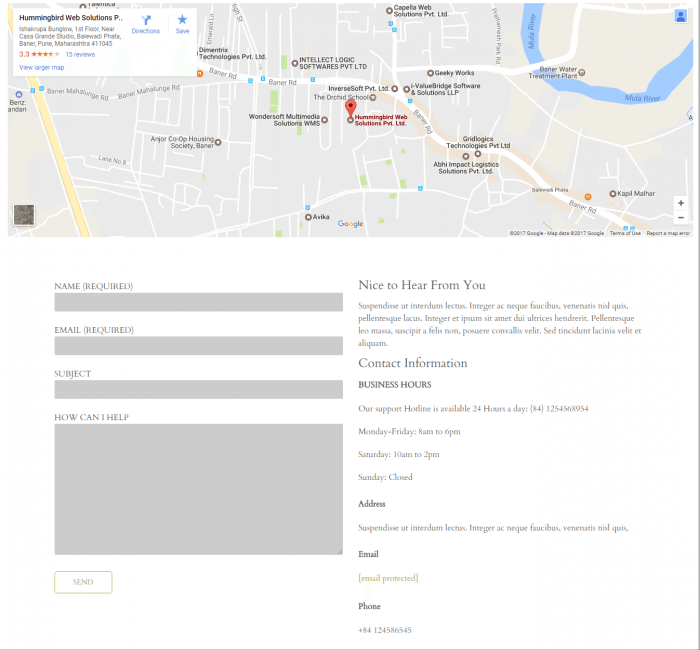Switch to satellite imagery thumbnail
The width and height of the screenshot is (700, 650).
(x=24, y=215)
